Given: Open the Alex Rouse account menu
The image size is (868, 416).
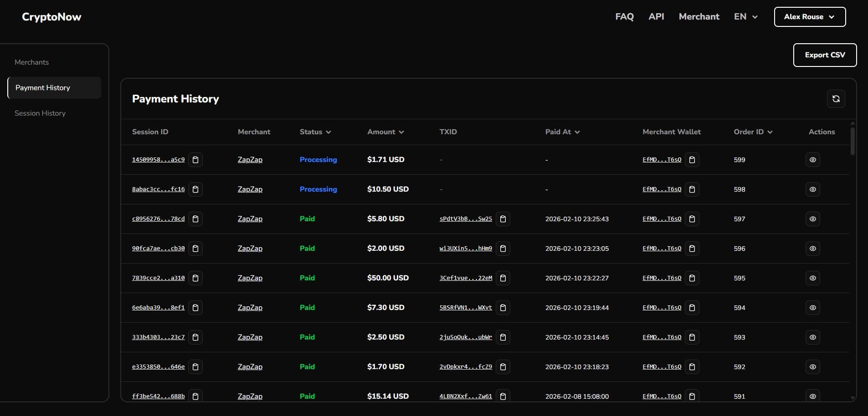Looking at the screenshot, I should coord(809,16).
